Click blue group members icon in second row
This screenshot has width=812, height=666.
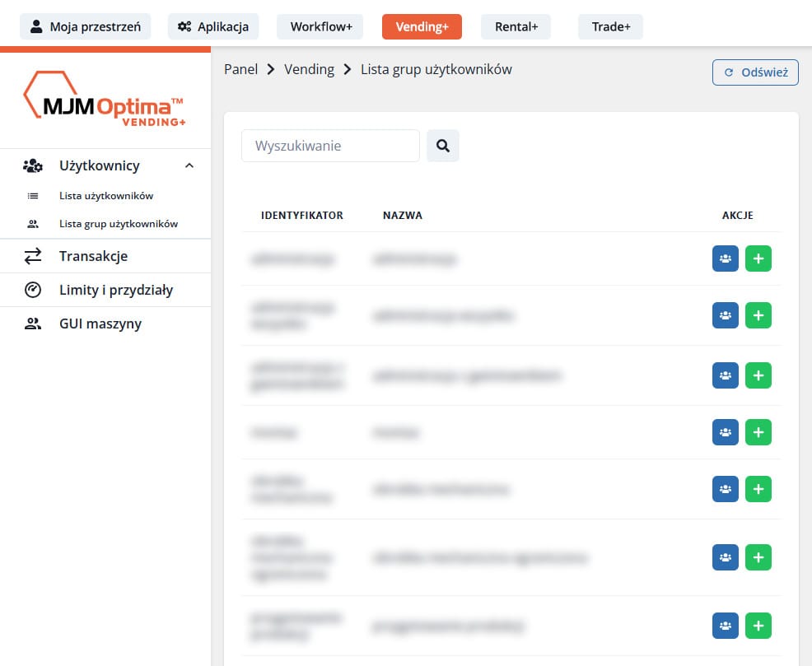coord(726,315)
